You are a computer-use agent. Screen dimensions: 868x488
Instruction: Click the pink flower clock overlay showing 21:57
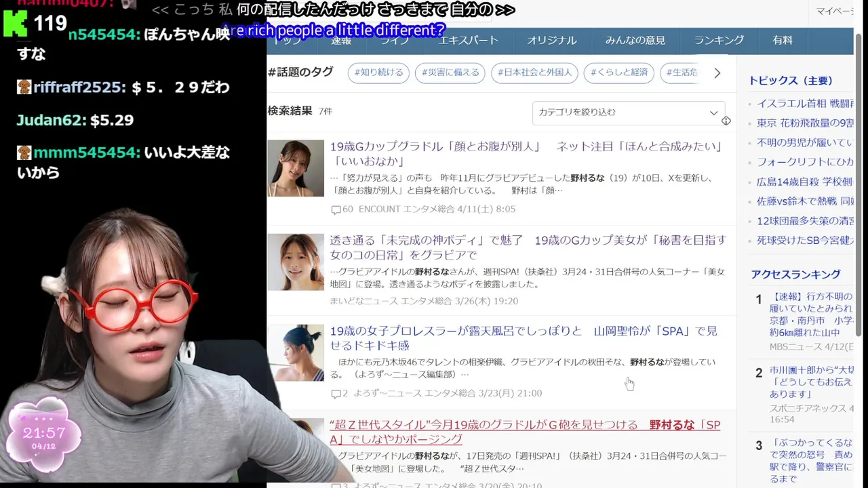pos(43,434)
